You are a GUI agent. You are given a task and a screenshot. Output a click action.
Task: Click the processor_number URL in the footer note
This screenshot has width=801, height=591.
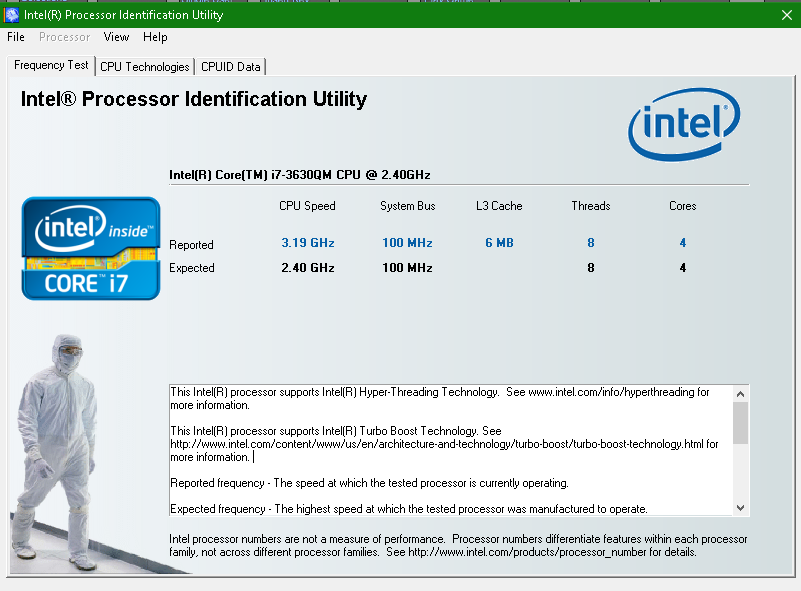[x=527, y=552]
